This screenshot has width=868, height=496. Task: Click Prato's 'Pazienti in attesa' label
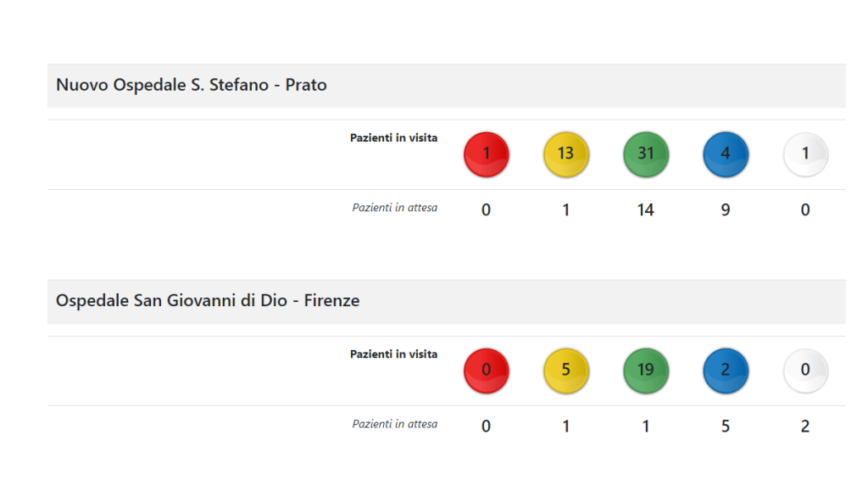point(395,208)
